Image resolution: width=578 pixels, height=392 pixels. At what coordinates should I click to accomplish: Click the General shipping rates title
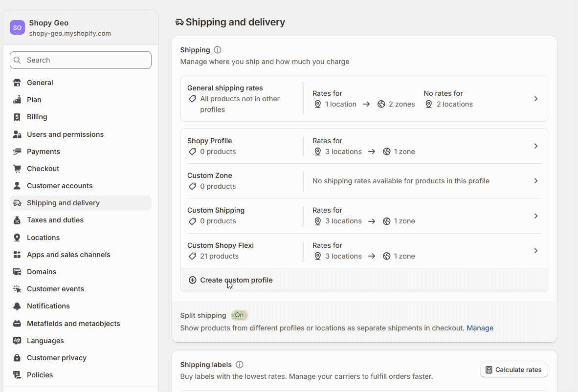click(225, 88)
